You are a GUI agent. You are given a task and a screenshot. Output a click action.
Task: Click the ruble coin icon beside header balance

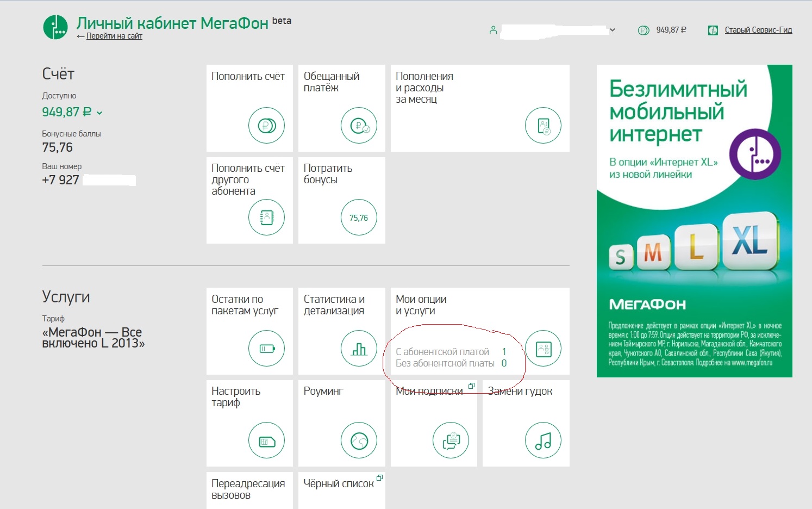644,30
